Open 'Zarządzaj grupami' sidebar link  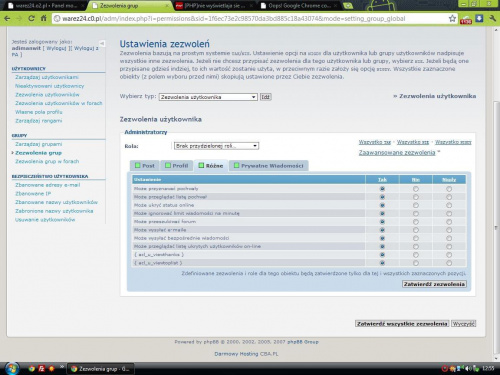39,144
